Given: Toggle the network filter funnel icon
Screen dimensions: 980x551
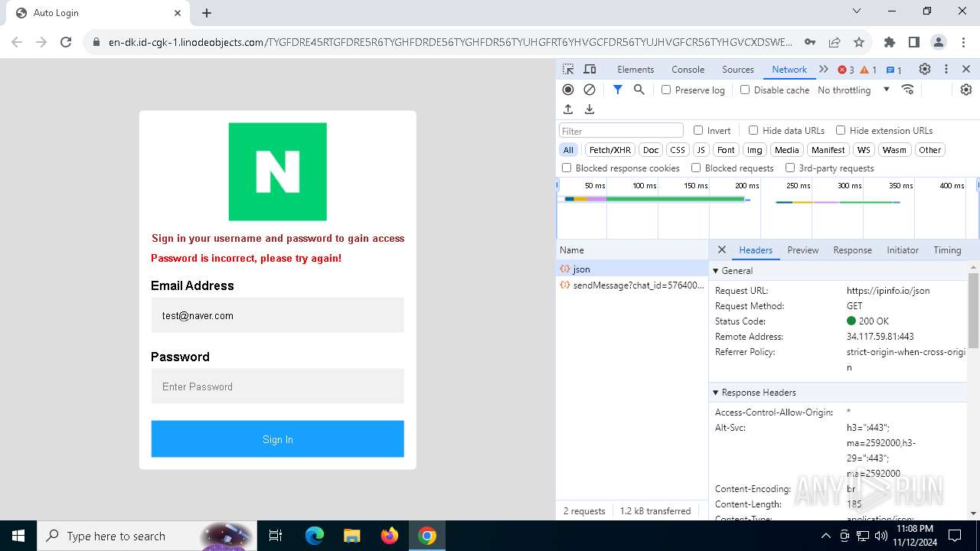Looking at the screenshot, I should [618, 90].
